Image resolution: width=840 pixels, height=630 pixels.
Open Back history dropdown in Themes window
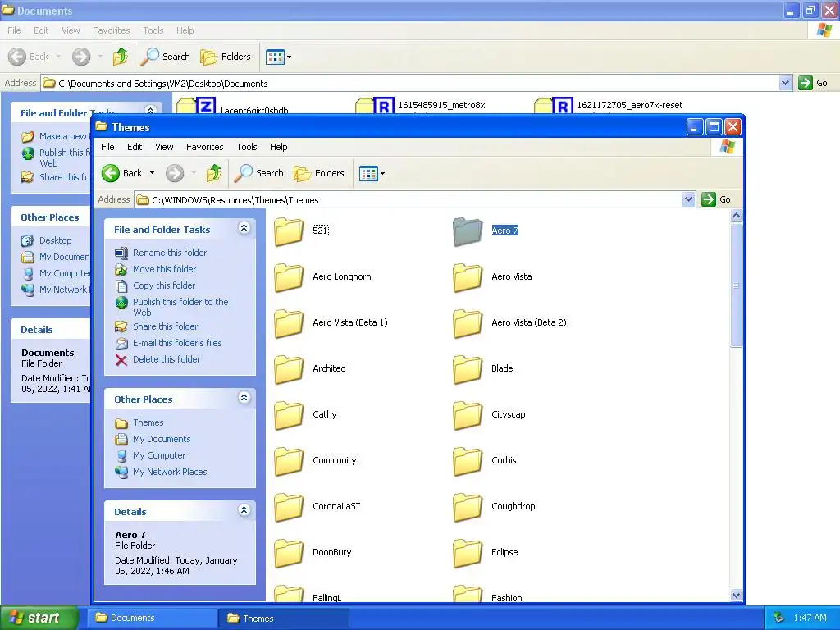152,173
